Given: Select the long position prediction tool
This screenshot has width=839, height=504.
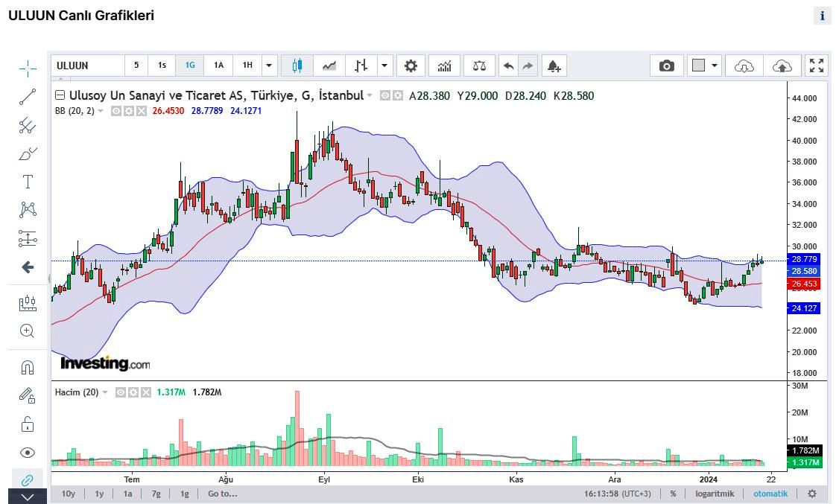Looking at the screenshot, I should coord(28,238).
